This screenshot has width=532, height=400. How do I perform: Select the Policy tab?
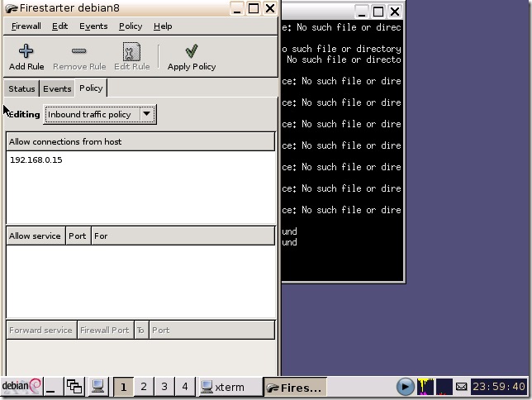[91, 88]
